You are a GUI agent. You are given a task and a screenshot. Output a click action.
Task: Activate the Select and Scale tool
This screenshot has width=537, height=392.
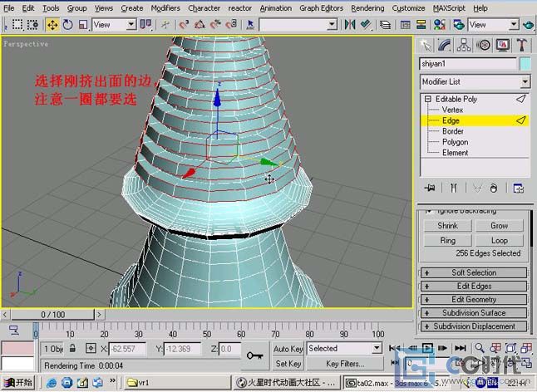pos(83,25)
